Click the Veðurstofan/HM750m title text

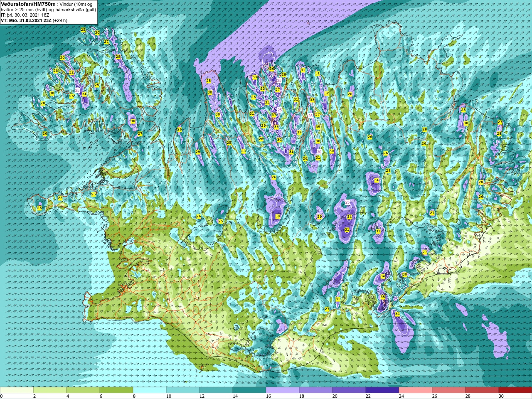coord(28,4)
